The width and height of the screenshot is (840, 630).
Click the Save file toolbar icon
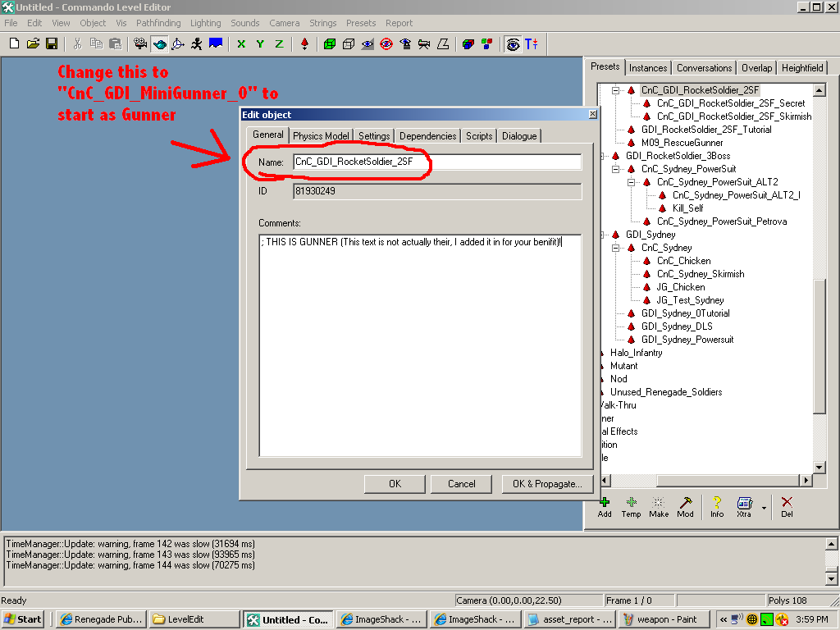(x=52, y=43)
